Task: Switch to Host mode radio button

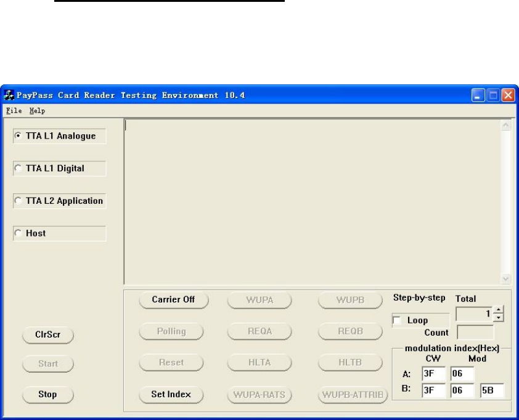Action: point(60,233)
